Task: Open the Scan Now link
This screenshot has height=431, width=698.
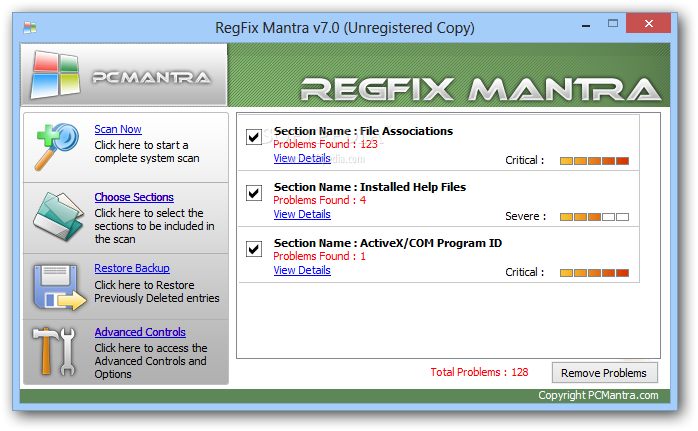Action: point(118,129)
